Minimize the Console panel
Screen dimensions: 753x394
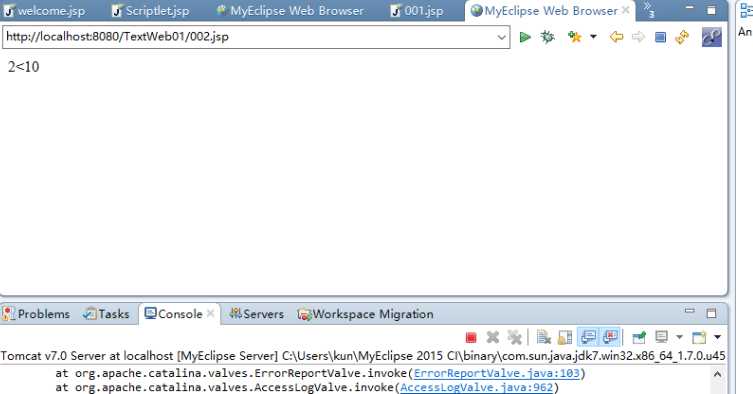(690, 311)
